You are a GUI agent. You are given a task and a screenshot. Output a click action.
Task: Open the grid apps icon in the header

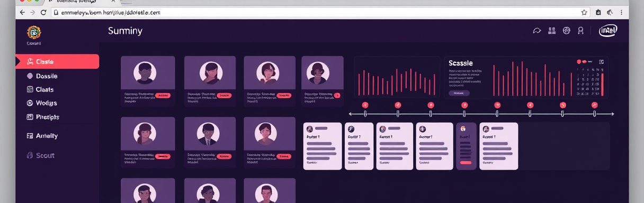(x=552, y=31)
